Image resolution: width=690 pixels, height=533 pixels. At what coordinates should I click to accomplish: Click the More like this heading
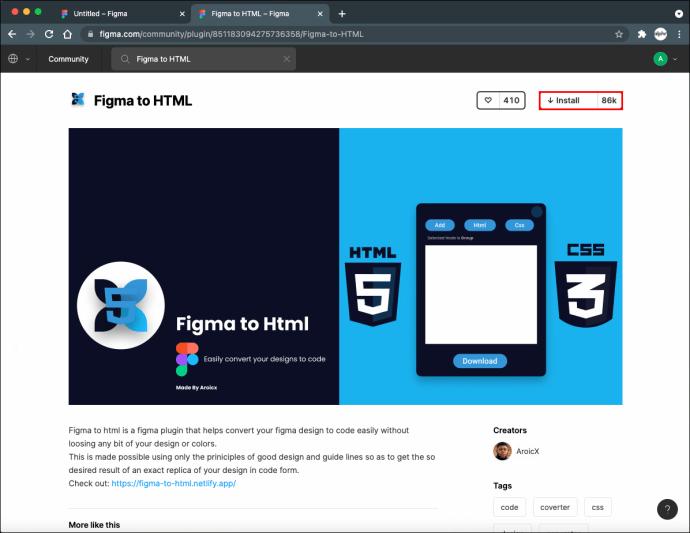[x=94, y=525]
